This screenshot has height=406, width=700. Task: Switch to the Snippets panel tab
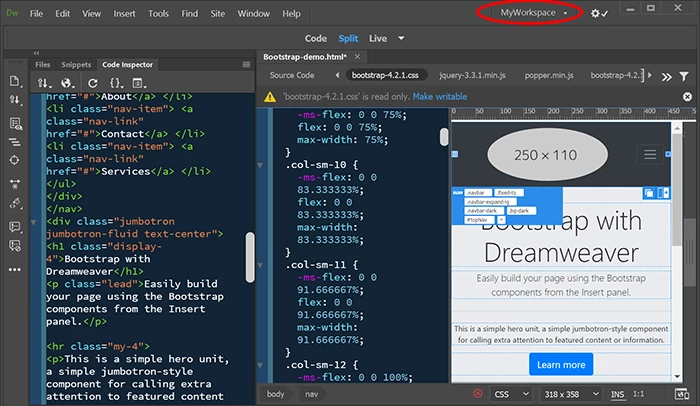(x=76, y=65)
